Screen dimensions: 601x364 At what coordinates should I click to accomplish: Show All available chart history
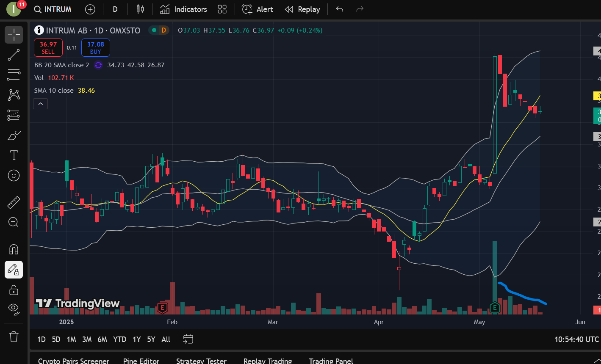[166, 339]
